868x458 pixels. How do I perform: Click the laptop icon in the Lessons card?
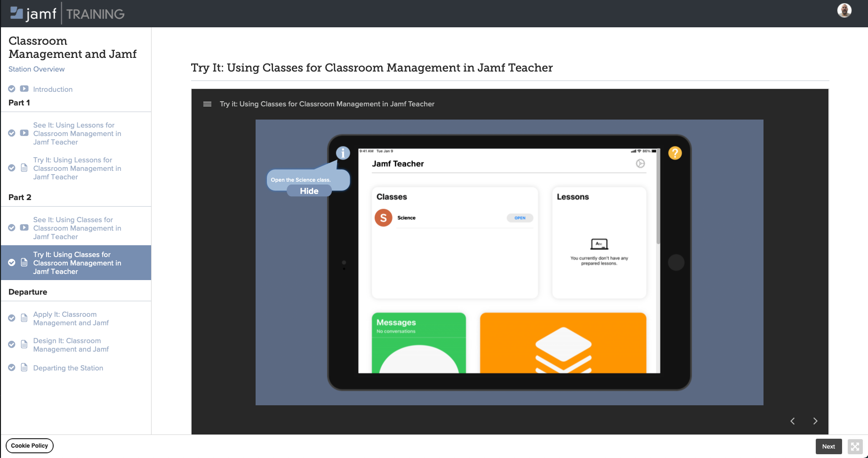599,244
